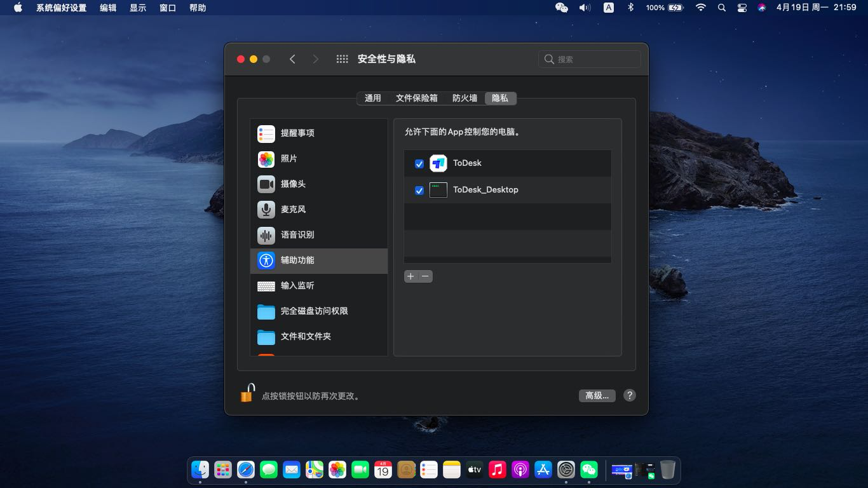Open Notes from the Dock

[452, 470]
